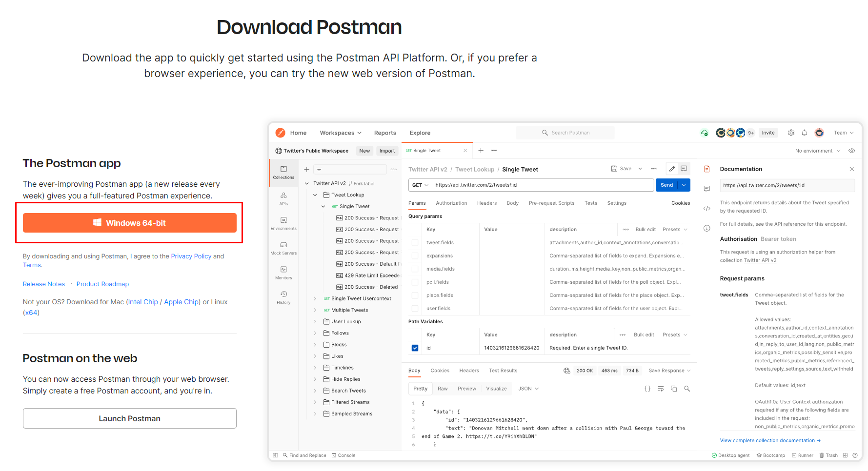Image resolution: width=868 pixels, height=471 pixels.
Task: Close the Documentation panel
Action: [x=851, y=169]
